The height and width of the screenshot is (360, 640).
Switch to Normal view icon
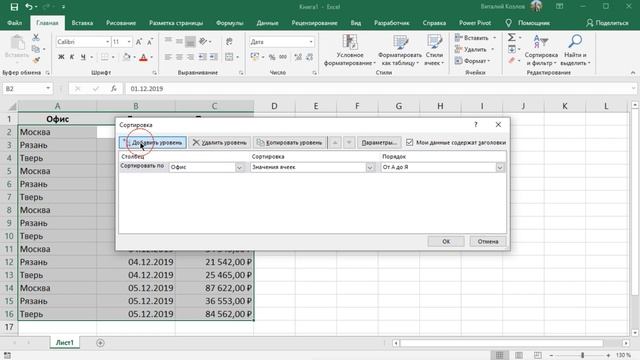click(x=500, y=355)
